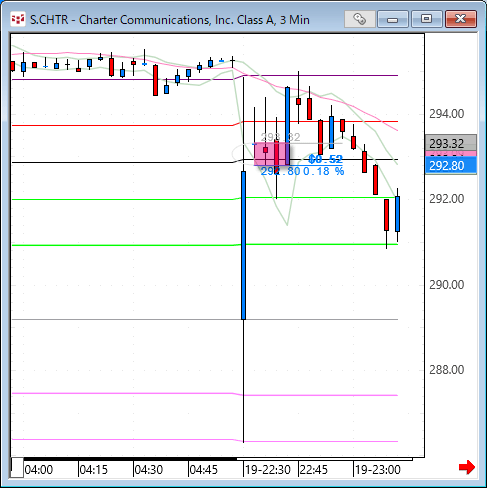Viewport: 487px width, 488px height.
Task: Click the 04:15 time axis label
Action: pyautogui.click(x=94, y=470)
